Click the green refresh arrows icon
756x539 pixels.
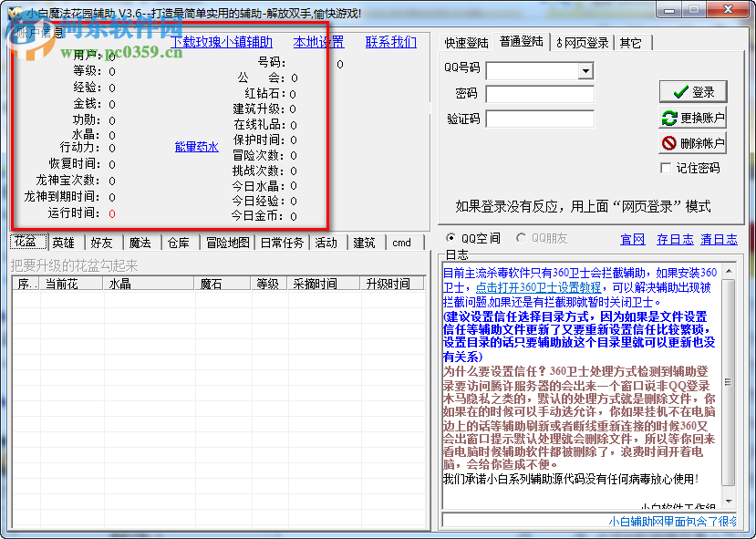click(x=669, y=119)
